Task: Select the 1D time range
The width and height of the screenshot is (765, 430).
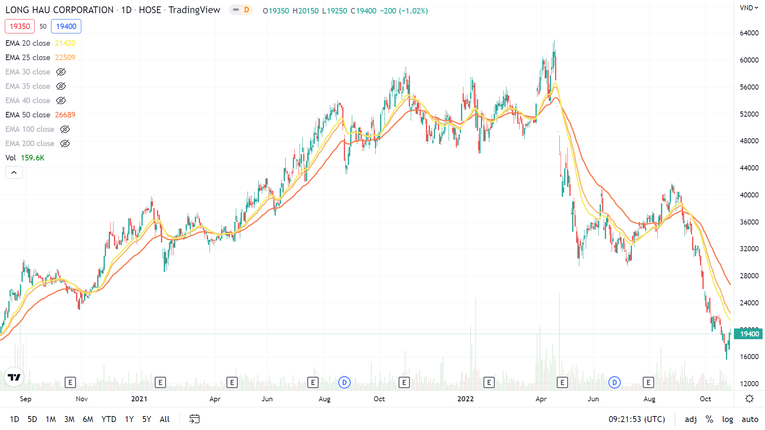Action: (x=14, y=419)
